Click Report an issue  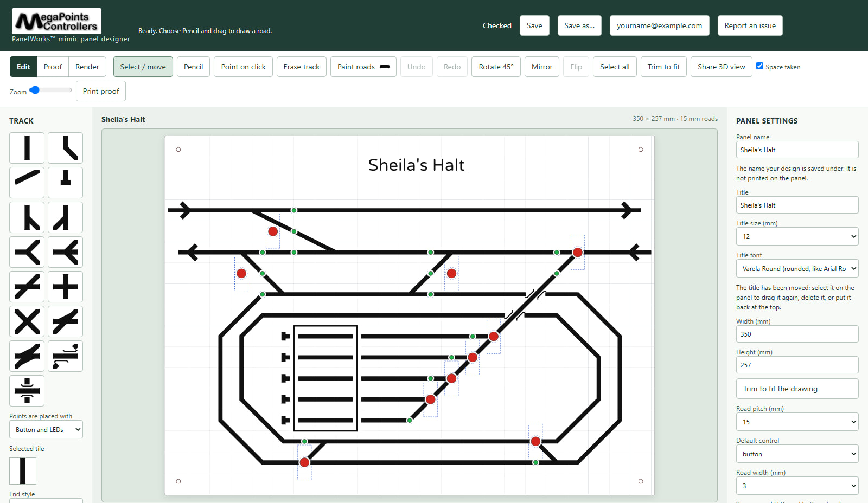coord(750,25)
